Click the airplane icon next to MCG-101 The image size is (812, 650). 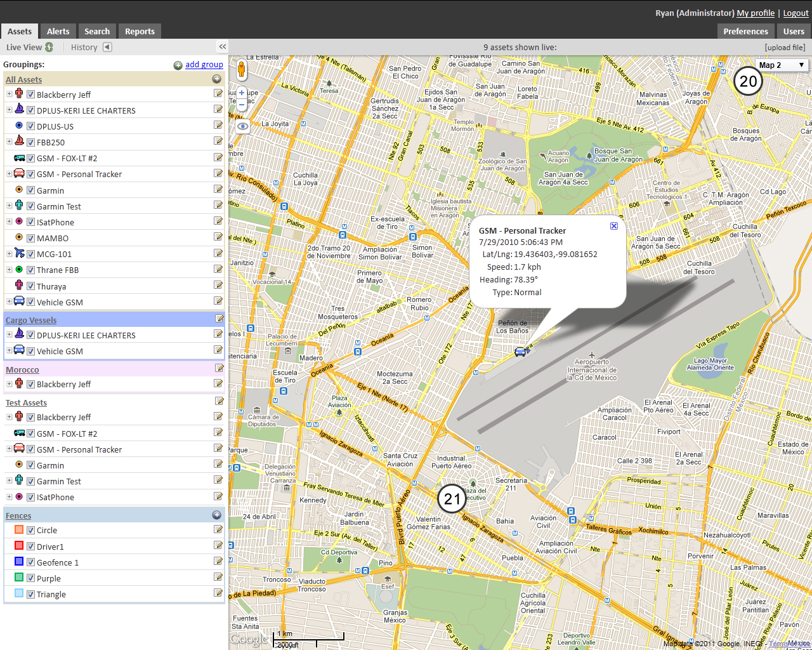click(x=18, y=253)
